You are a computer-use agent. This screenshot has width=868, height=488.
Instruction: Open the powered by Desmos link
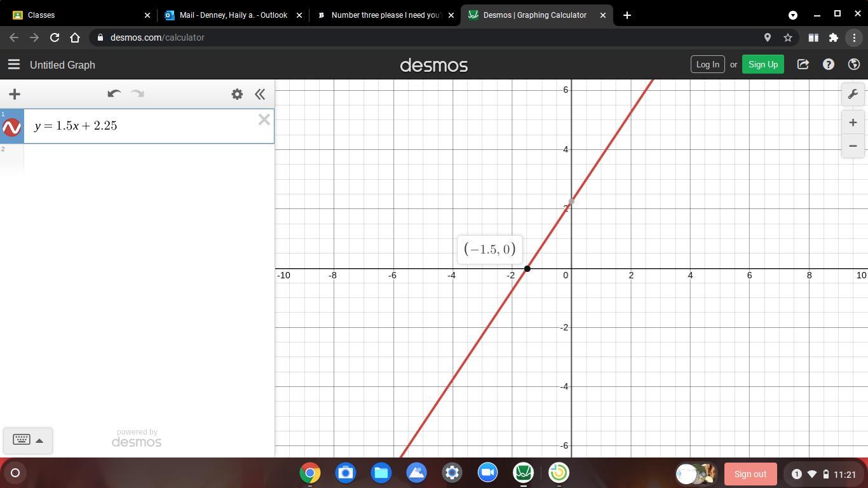click(137, 438)
